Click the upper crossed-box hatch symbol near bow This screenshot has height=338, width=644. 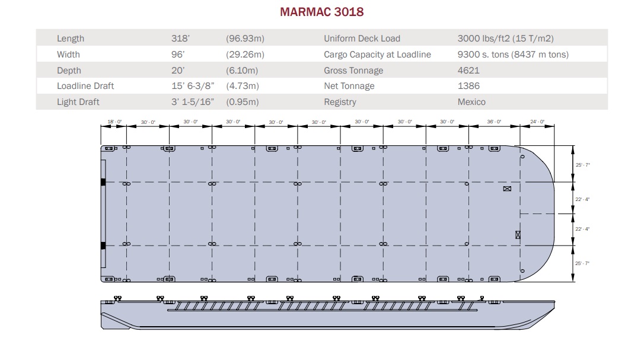507,189
